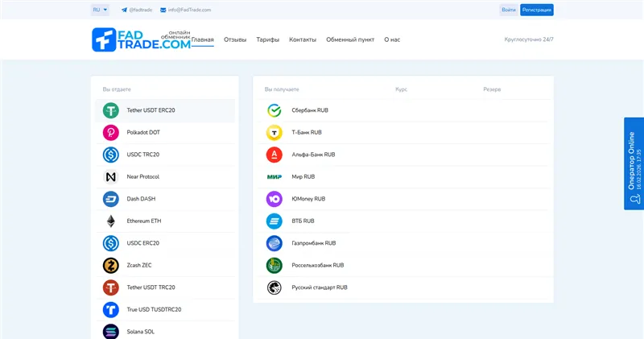Go to the Тарифы page
644x339 pixels.
[267, 39]
